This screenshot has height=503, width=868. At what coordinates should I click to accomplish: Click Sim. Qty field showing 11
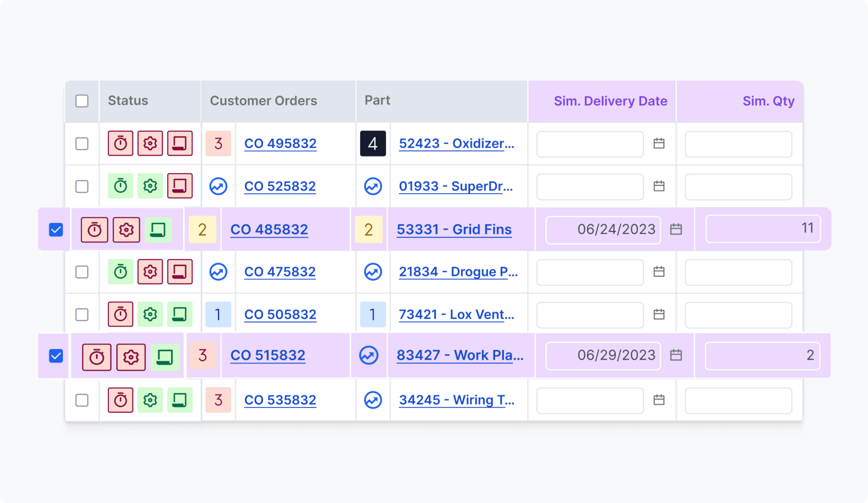pos(763,229)
